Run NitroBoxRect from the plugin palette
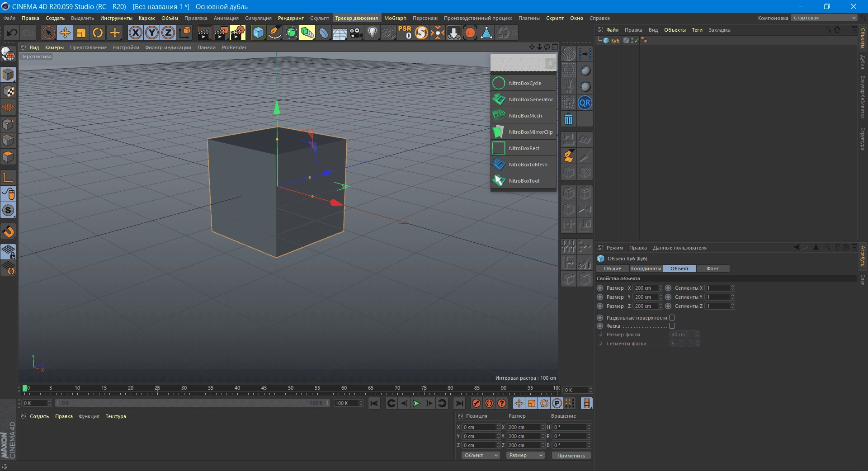 point(524,148)
